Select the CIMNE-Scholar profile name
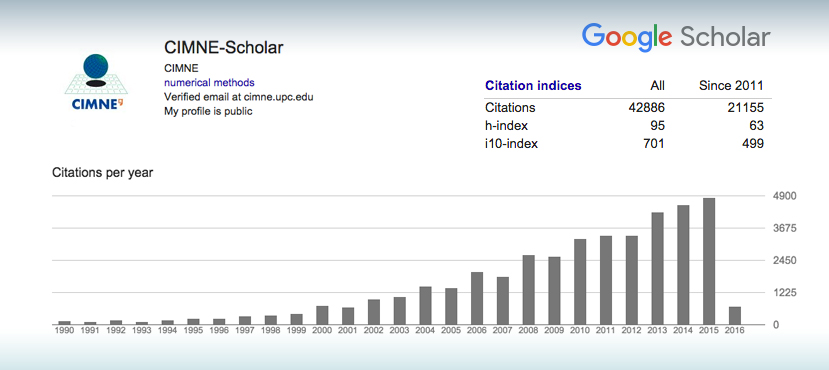 tap(224, 48)
